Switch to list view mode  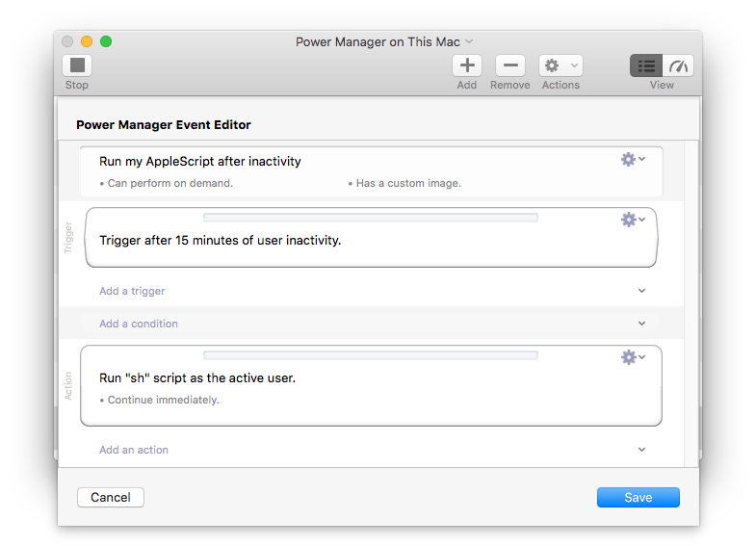[646, 65]
